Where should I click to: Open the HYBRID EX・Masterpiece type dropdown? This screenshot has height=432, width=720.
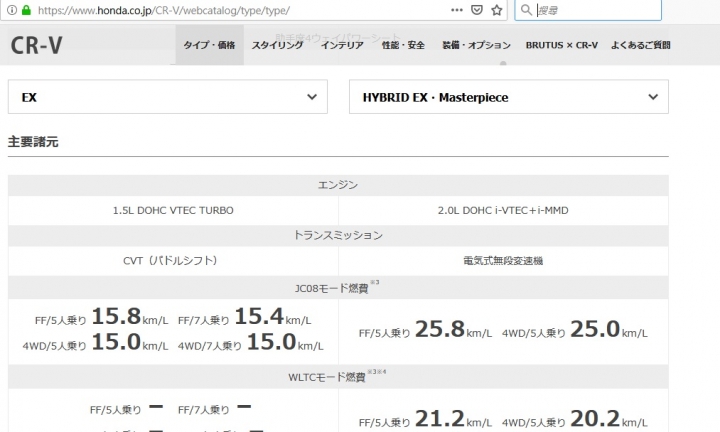coord(509,97)
